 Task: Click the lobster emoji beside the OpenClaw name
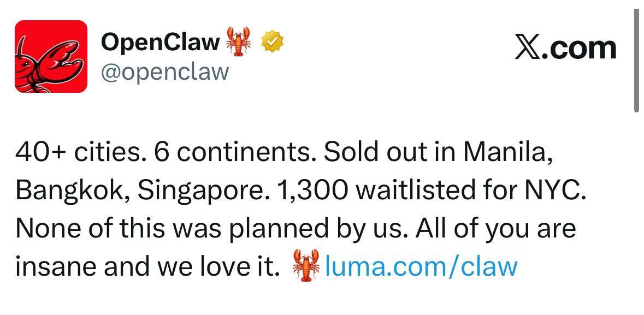(238, 41)
